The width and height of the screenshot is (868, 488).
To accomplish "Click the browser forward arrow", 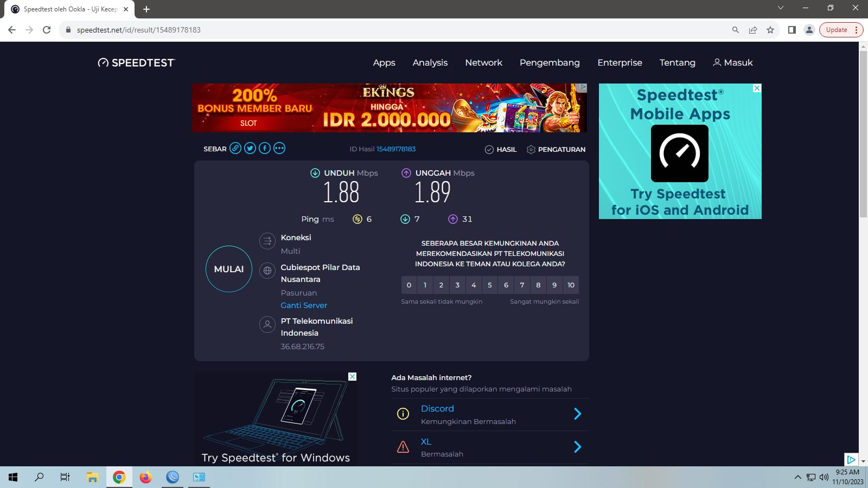I will pos(29,30).
